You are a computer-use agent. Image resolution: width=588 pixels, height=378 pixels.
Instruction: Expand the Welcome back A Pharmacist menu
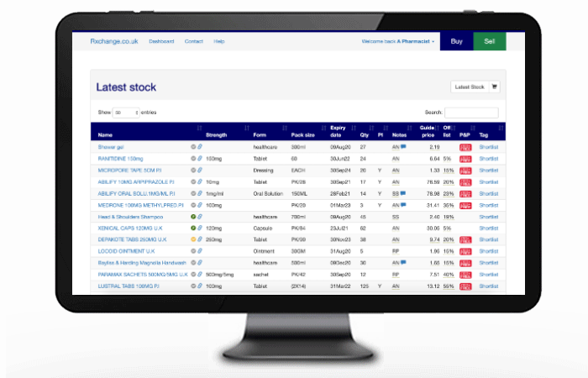point(397,41)
